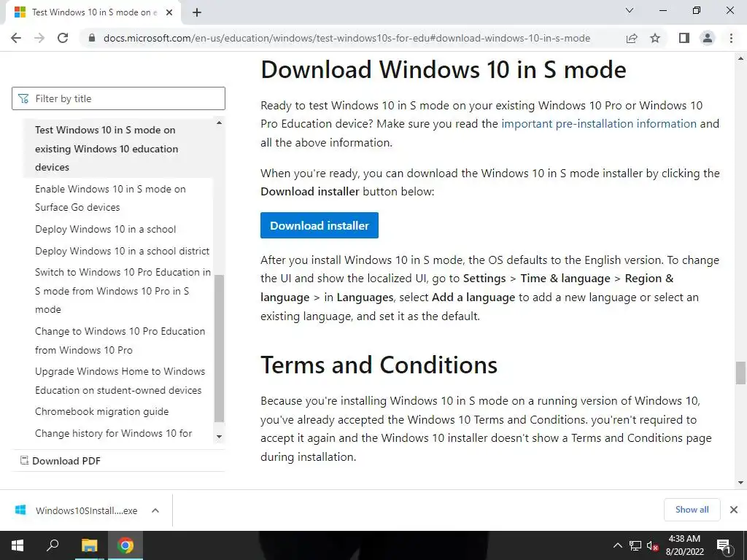
Task: Reload the current page
Action: pyautogui.click(x=63, y=38)
